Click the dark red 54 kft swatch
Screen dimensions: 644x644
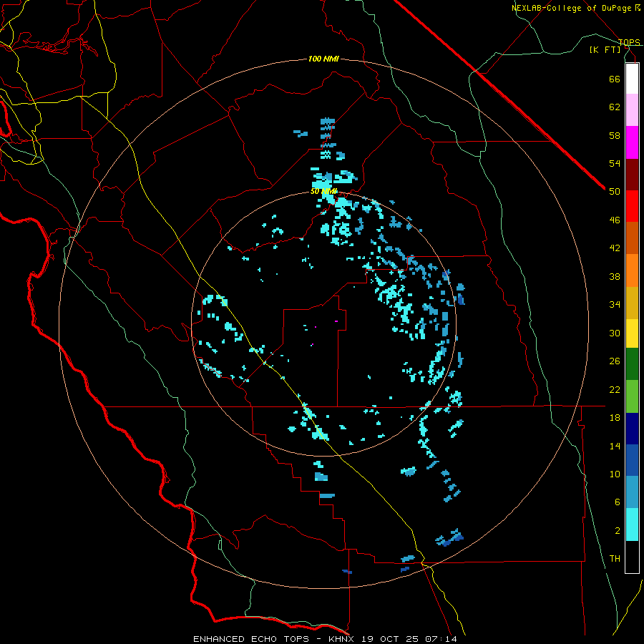click(632, 175)
